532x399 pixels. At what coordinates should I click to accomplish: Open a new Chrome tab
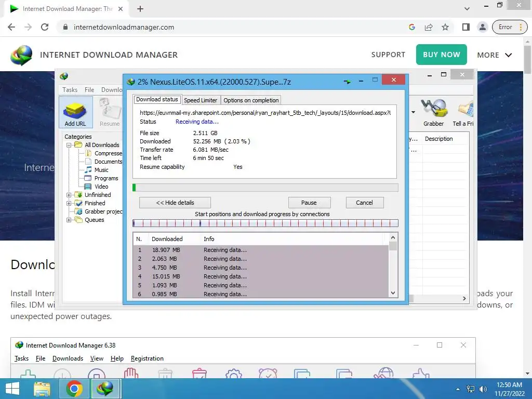pyautogui.click(x=140, y=9)
